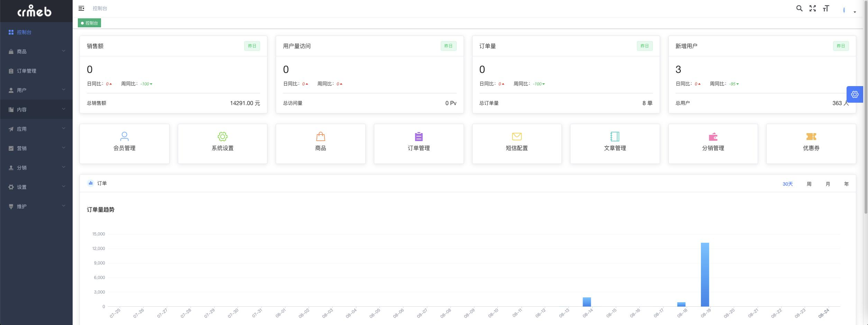Switch order chart to 周 view
This screenshot has height=325, width=868.
tap(809, 184)
